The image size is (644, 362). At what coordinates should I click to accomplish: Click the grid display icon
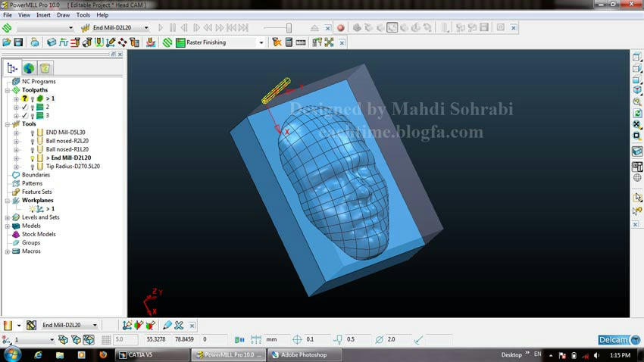[x=106, y=340]
